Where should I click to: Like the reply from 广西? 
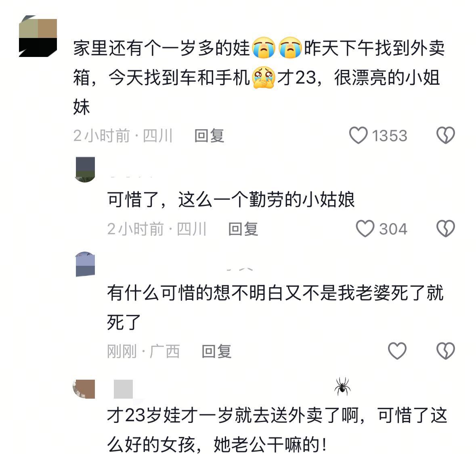click(397, 351)
